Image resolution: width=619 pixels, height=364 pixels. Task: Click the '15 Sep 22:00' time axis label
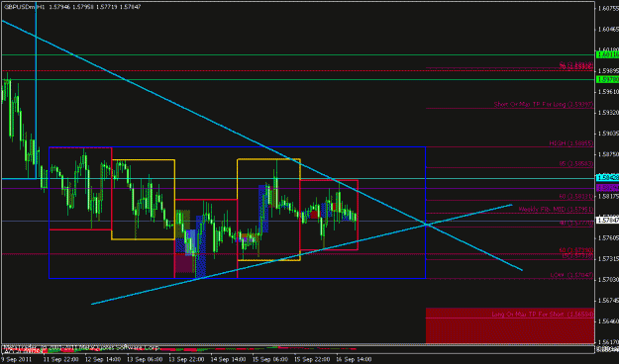(312, 359)
